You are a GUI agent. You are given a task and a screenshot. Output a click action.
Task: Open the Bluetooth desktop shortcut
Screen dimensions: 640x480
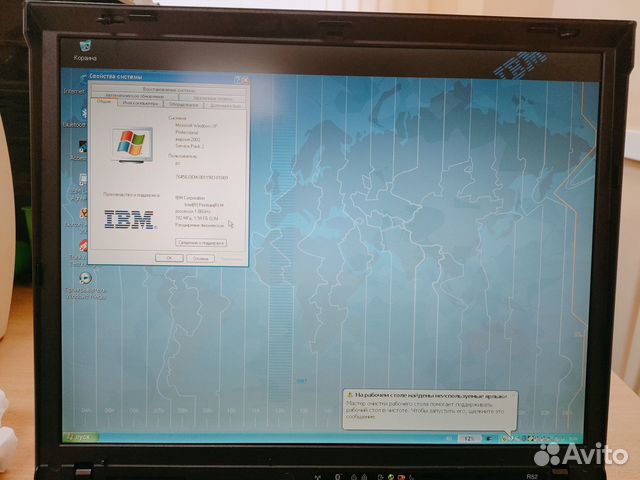pyautogui.click(x=76, y=119)
